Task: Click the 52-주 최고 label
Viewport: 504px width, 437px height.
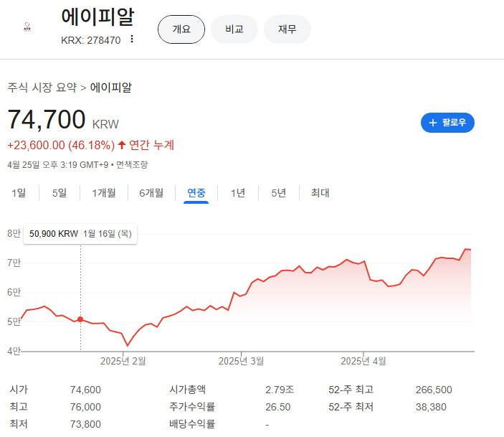Action: (x=351, y=390)
